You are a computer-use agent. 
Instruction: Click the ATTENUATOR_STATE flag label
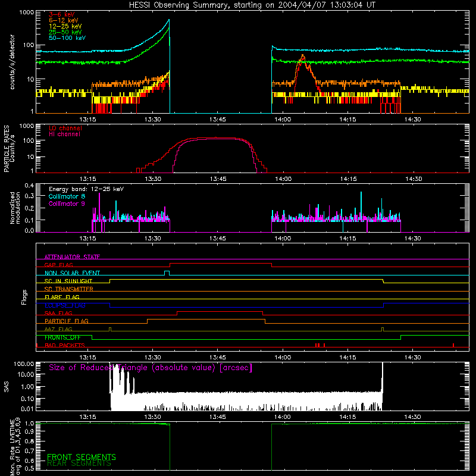click(x=72, y=257)
